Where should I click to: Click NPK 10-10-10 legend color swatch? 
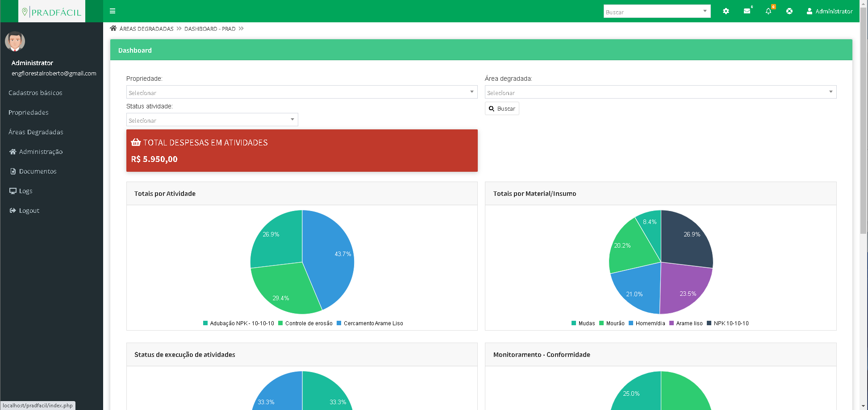[x=709, y=323]
